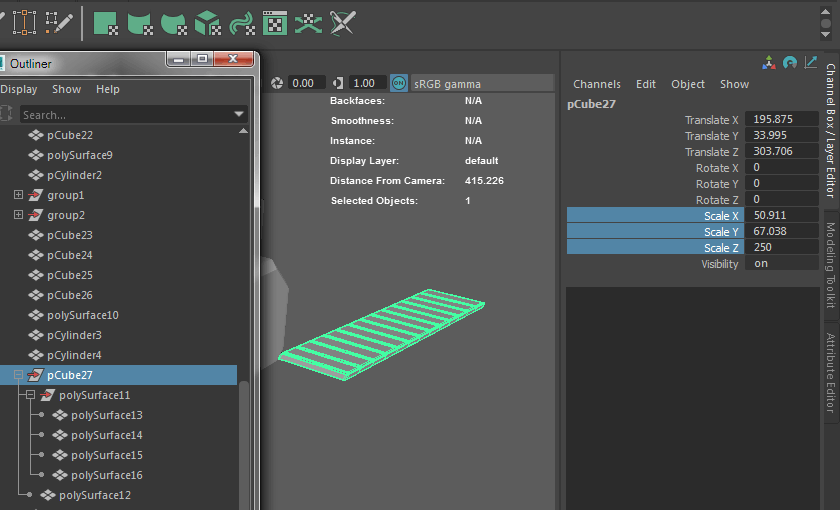Select the lasso selection tool icon
Image resolution: width=840 pixels, height=510 pixels.
coord(24,22)
